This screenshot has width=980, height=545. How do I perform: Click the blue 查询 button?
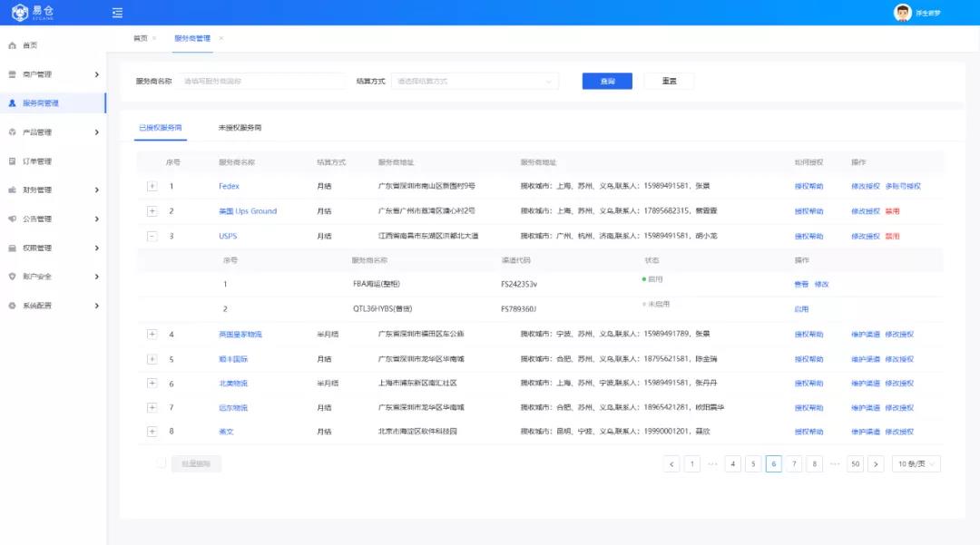(x=607, y=82)
